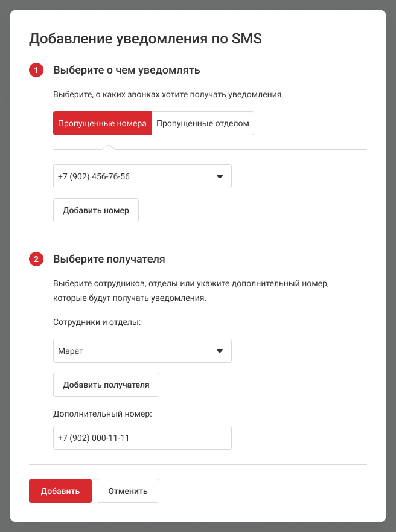The image size is (396, 532).
Task: Click the red step 1 number badge
Action: pos(36,71)
